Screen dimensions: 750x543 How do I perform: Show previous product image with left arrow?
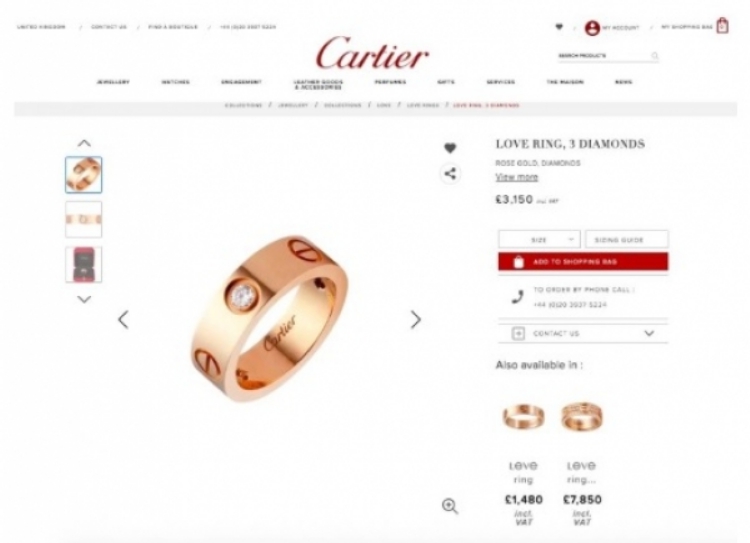123,320
